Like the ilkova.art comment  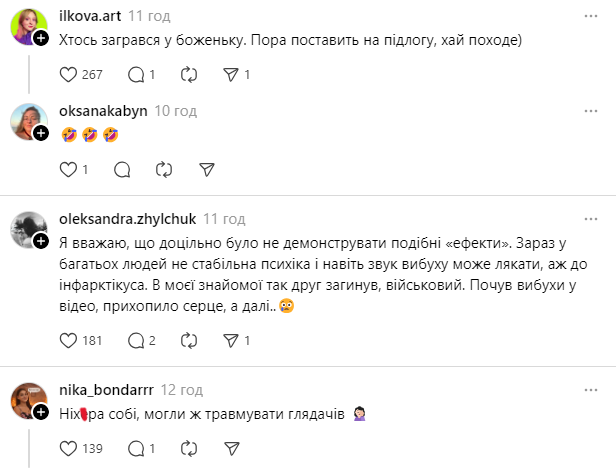tap(69, 74)
